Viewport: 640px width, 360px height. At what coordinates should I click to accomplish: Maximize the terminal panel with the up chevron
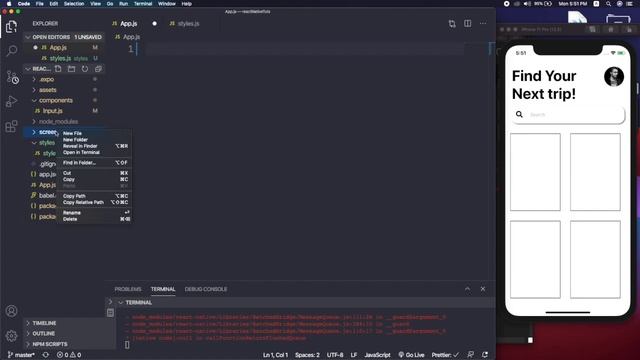click(467, 289)
